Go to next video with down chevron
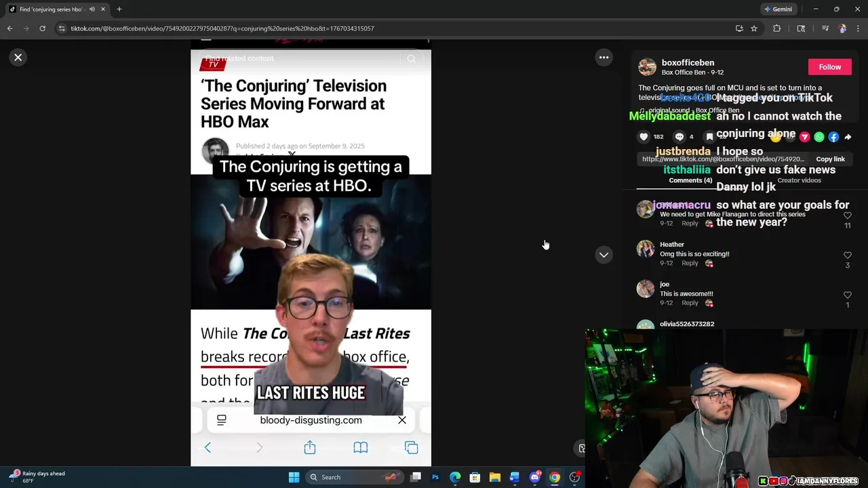This screenshot has height=488, width=868. pos(604,255)
